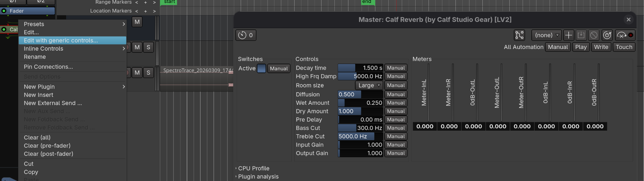Toggle the Active switch of Calf Reverb

(261, 68)
